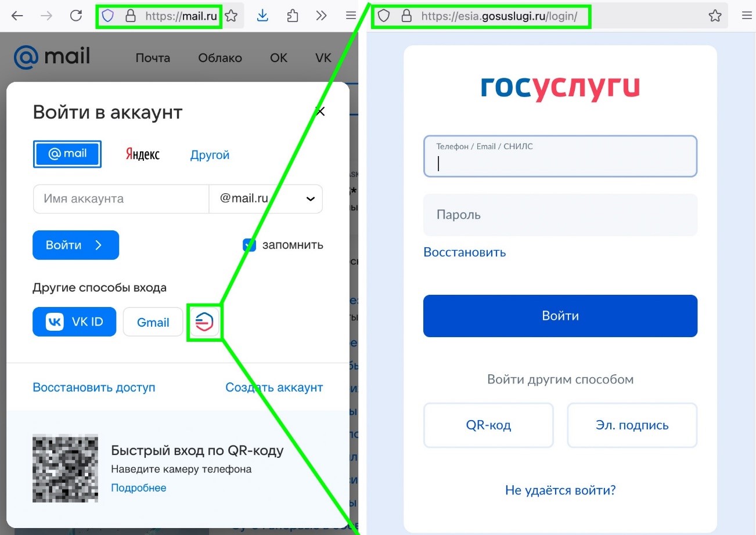
Task: Show more toolbar items via double chevron
Action: (321, 16)
